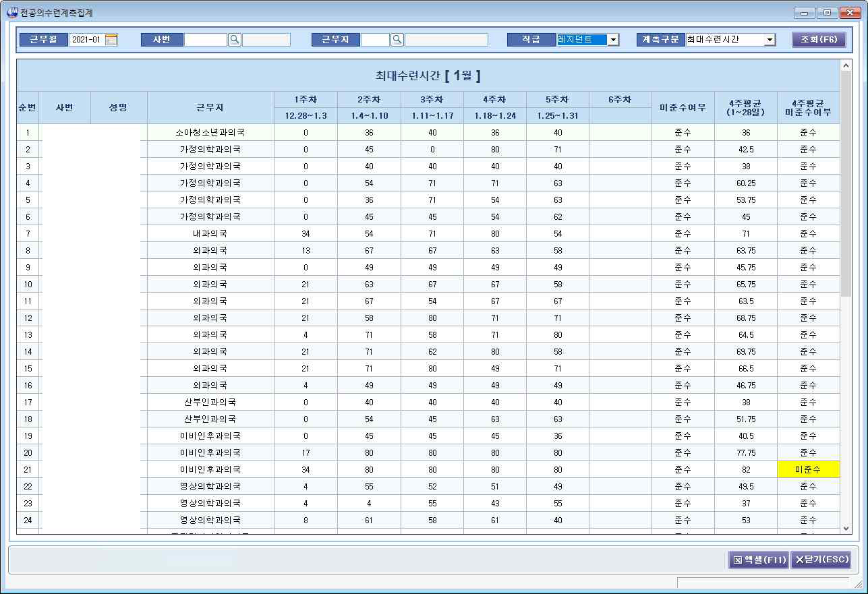Viewport: 868px width, 594px height.
Task: Click 4주평균 value 46.75 in row 16
Action: [x=745, y=386]
